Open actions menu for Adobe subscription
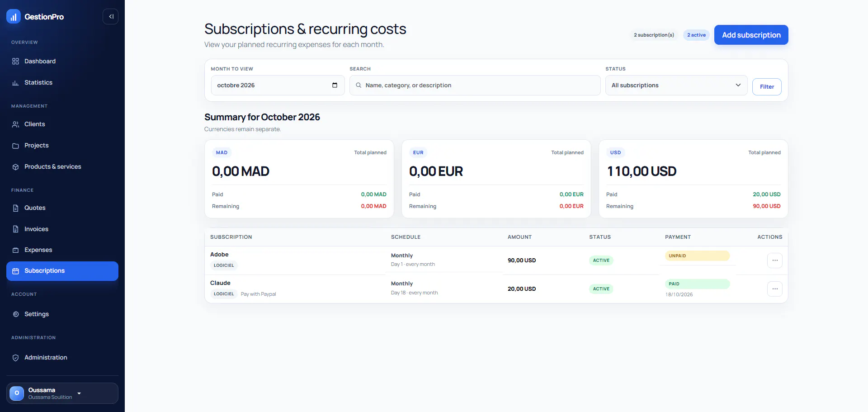868x412 pixels. 775,260
